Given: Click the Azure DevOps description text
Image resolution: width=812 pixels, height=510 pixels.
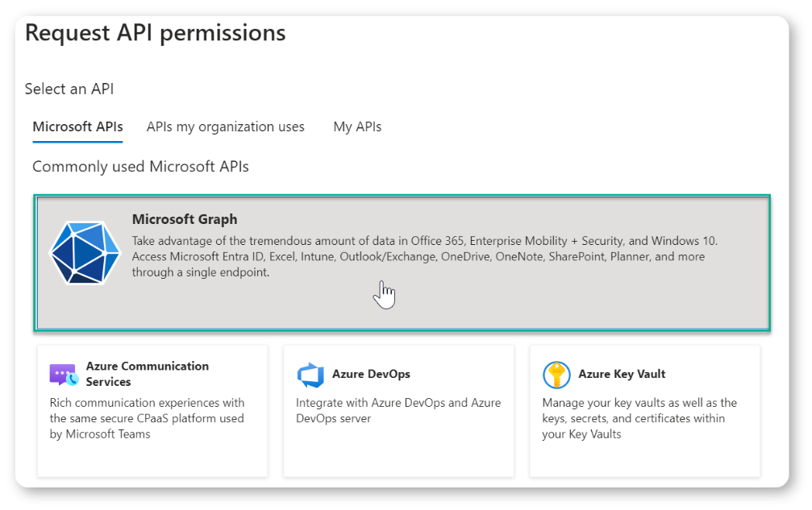Looking at the screenshot, I should (x=398, y=410).
